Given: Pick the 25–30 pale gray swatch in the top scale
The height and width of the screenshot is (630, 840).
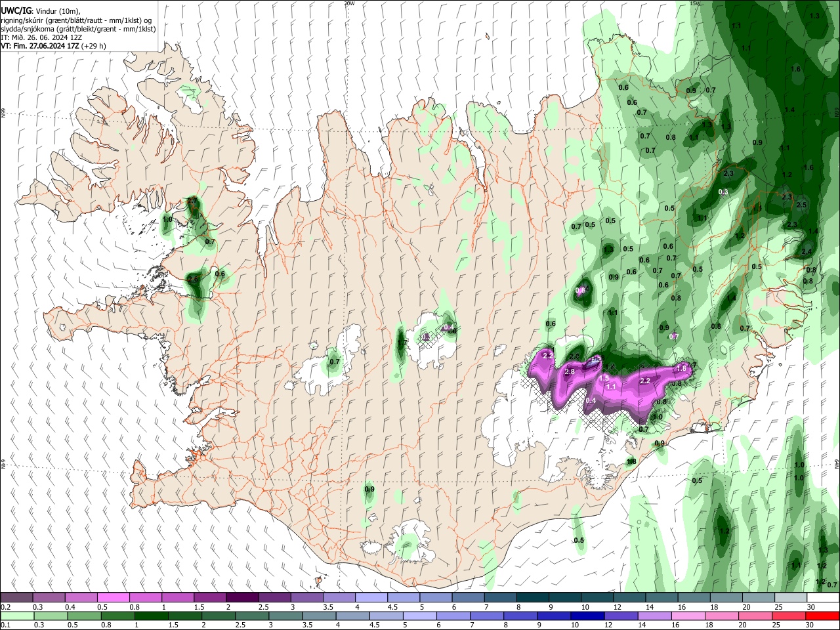Looking at the screenshot, I should pyautogui.click(x=789, y=598).
